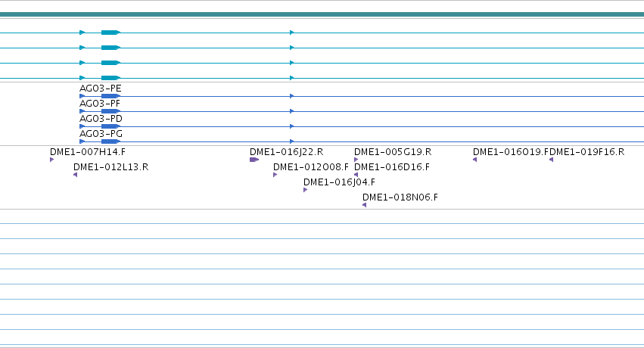The height and width of the screenshot is (348, 644).
Task: Select purple arrow glyph under DME1-019F16.R
Action: (x=551, y=160)
